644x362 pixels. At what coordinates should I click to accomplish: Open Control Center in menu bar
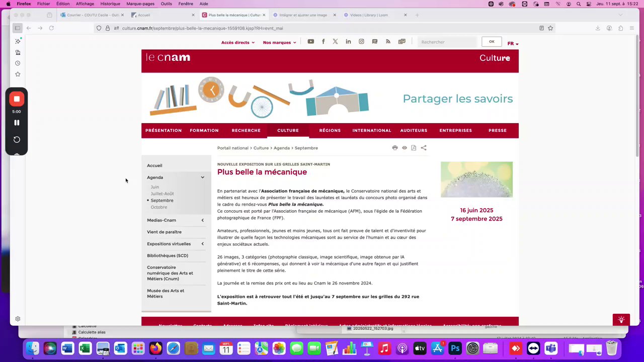pyautogui.click(x=588, y=4)
